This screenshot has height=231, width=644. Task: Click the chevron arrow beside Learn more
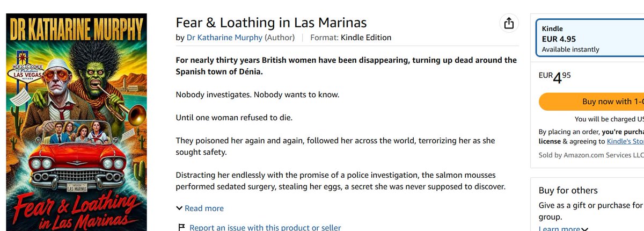click(x=584, y=229)
